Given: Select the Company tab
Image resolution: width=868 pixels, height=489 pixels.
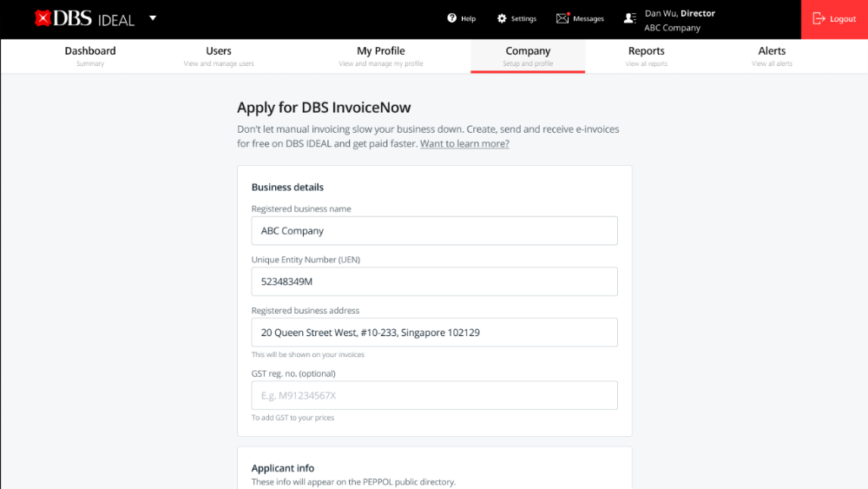Looking at the screenshot, I should (528, 56).
